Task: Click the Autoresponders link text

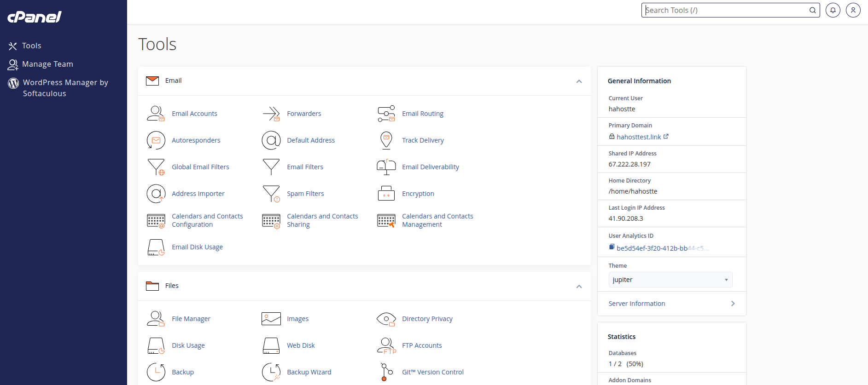Action: (x=196, y=140)
